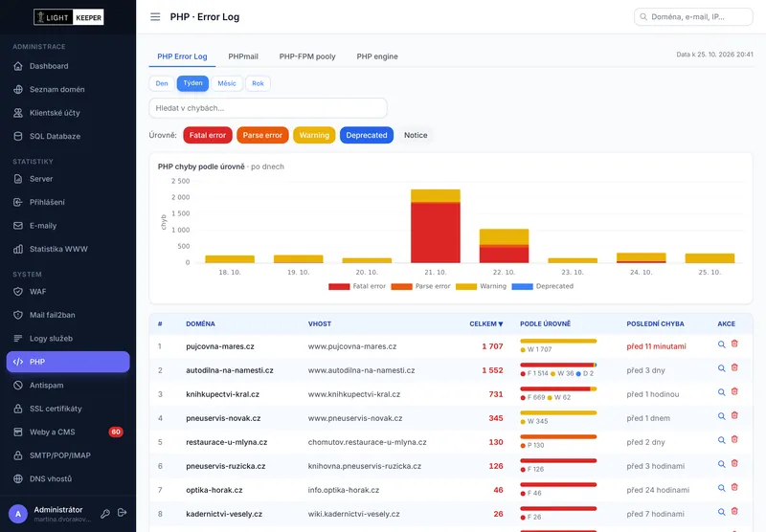The width and height of the screenshot is (766, 532).
Task: Click the Dashboard home icon
Action: click(x=18, y=66)
